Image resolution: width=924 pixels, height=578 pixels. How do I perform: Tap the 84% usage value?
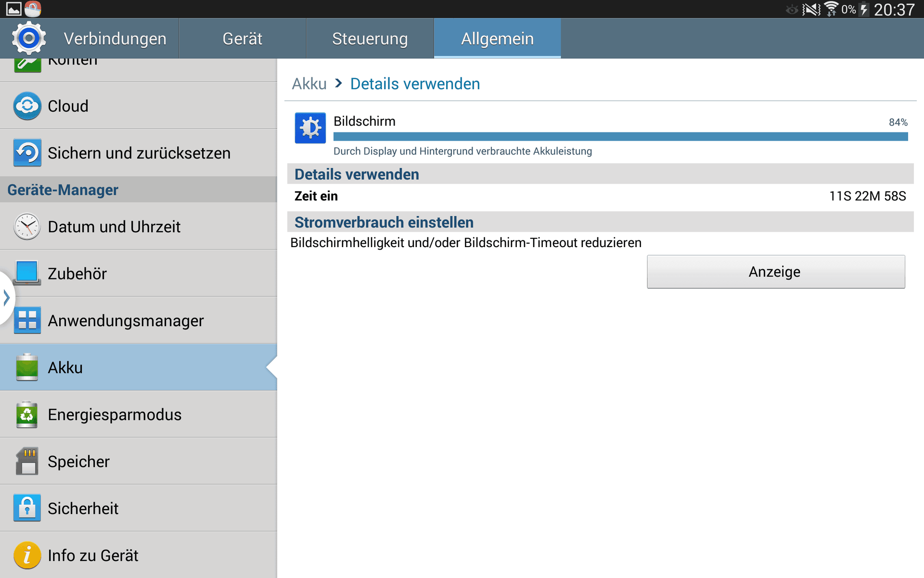pyautogui.click(x=898, y=122)
